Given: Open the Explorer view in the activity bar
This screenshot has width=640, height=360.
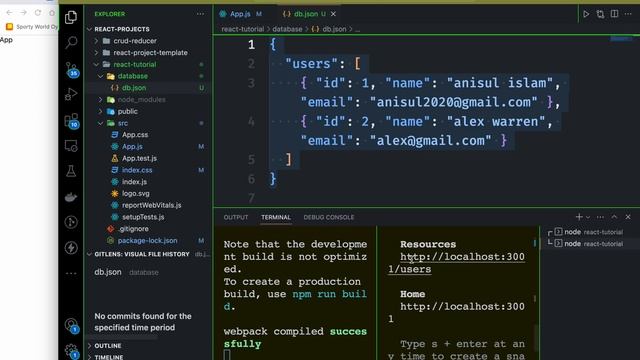Looking at the screenshot, I should pyautogui.click(x=71, y=17).
